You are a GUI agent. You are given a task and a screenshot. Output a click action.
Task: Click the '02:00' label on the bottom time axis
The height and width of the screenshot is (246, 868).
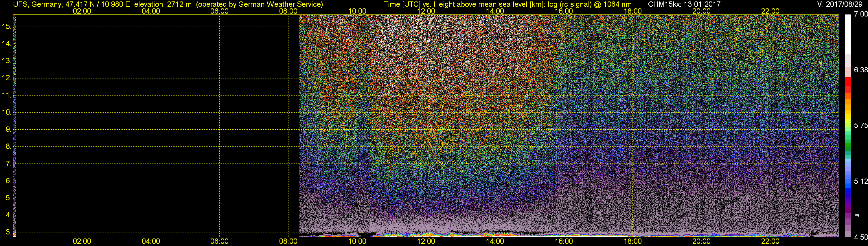click(82, 241)
